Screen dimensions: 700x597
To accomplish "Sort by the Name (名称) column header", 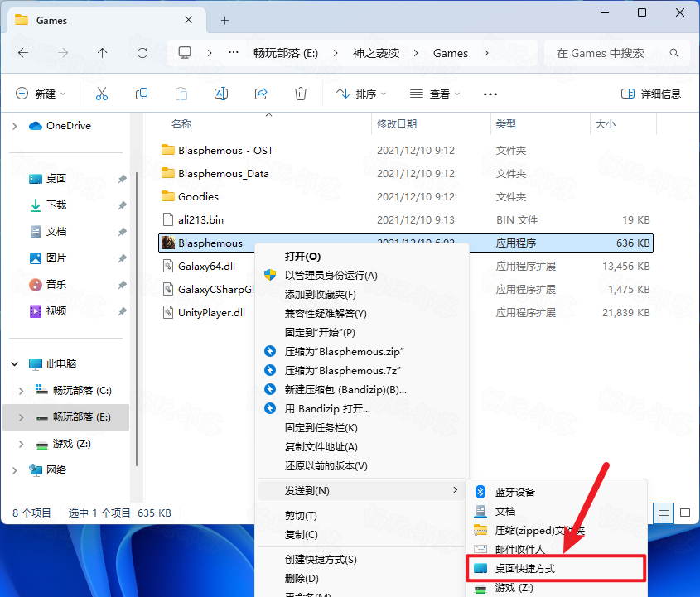I will pos(181,124).
